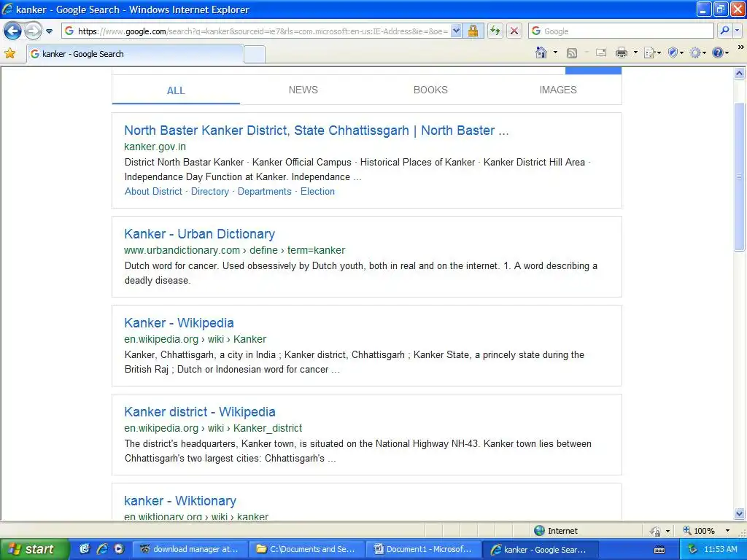Open 'Kanker - Wikipedia' result link

(179, 323)
